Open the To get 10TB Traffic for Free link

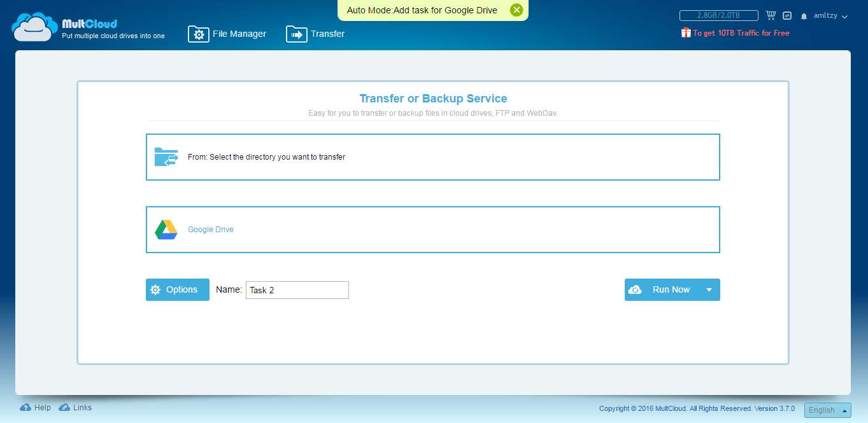[x=741, y=33]
